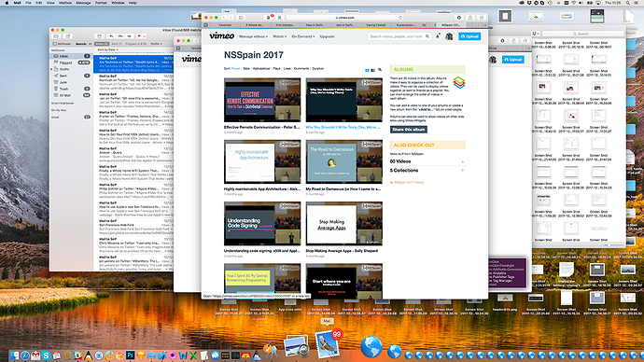Click the compose new message icon in Mail

coord(68,36)
